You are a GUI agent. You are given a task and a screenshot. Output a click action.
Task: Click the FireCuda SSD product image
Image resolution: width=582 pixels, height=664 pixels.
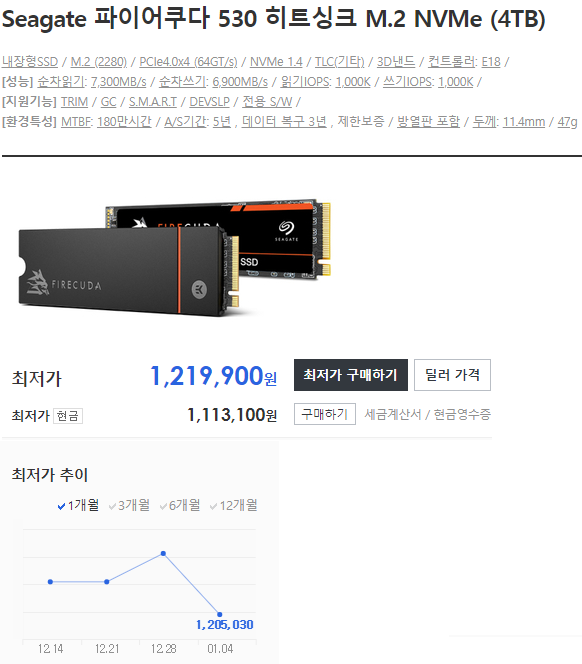click(175, 258)
